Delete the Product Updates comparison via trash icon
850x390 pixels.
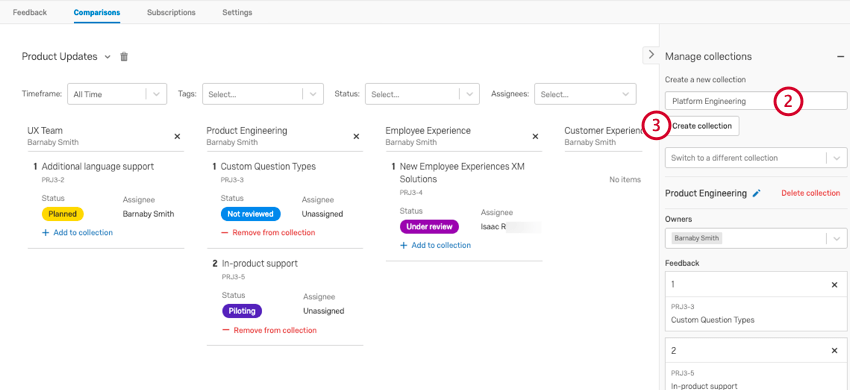click(x=124, y=56)
